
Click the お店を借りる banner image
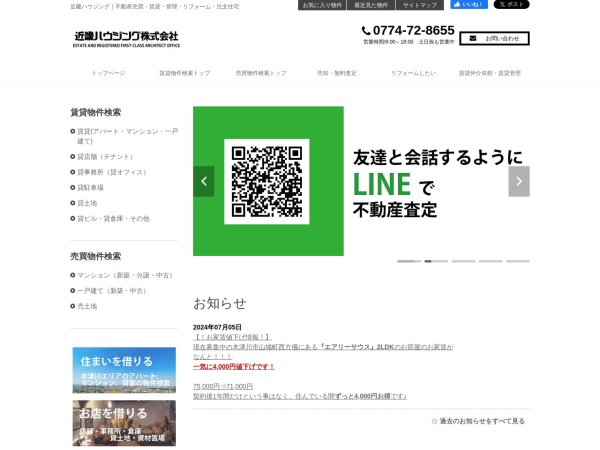click(x=124, y=423)
